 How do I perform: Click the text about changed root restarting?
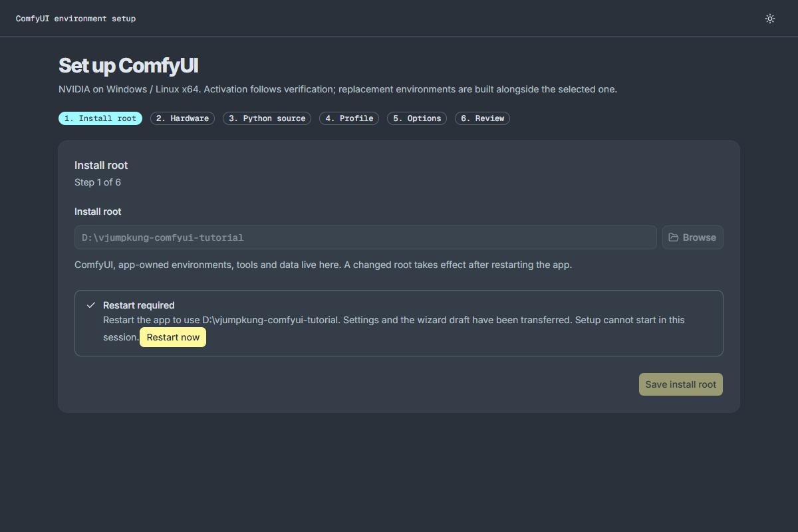click(323, 265)
